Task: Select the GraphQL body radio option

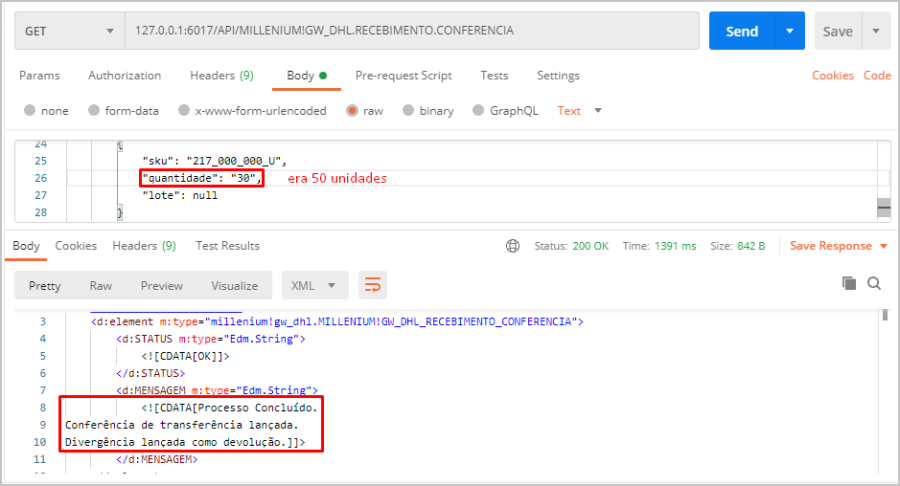Action: pyautogui.click(x=478, y=110)
